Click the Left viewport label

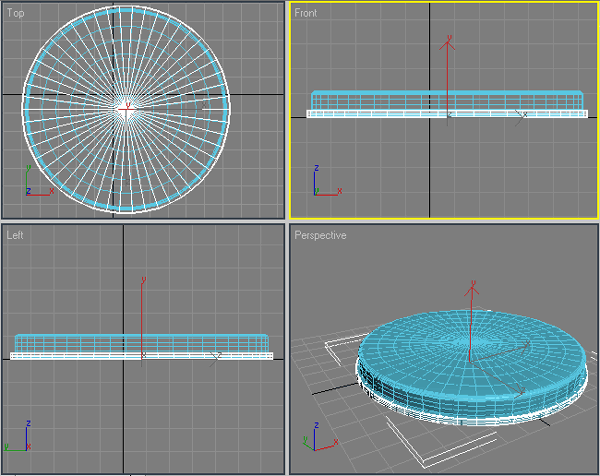point(15,235)
